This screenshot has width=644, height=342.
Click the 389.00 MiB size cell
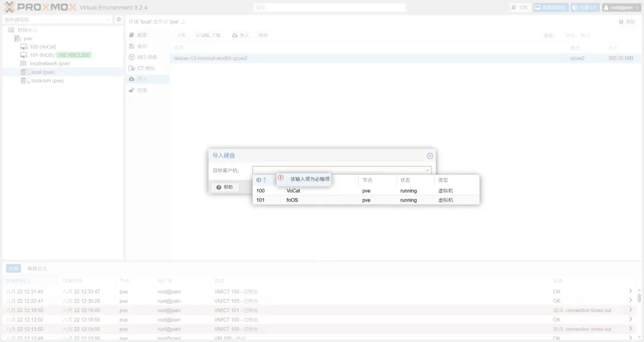[621, 58]
